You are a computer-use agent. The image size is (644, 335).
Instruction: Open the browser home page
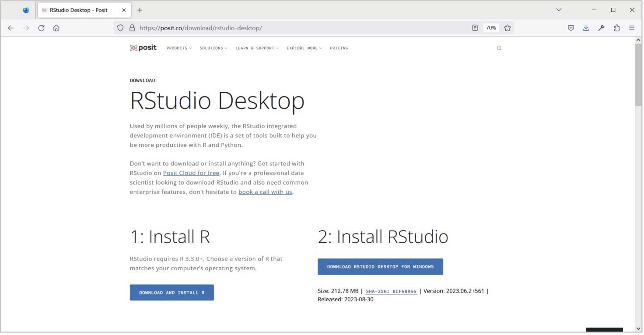56,28
